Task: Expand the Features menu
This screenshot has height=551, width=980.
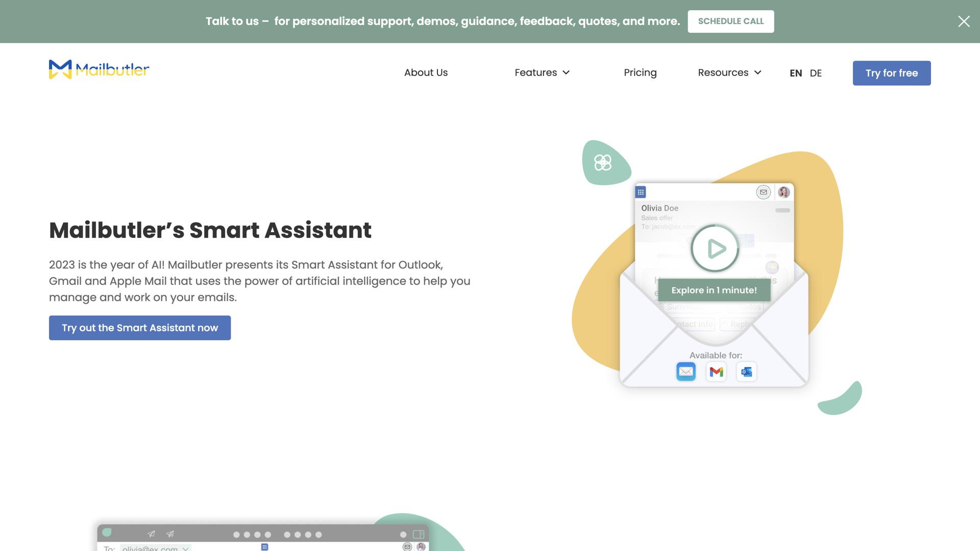Action: [542, 72]
